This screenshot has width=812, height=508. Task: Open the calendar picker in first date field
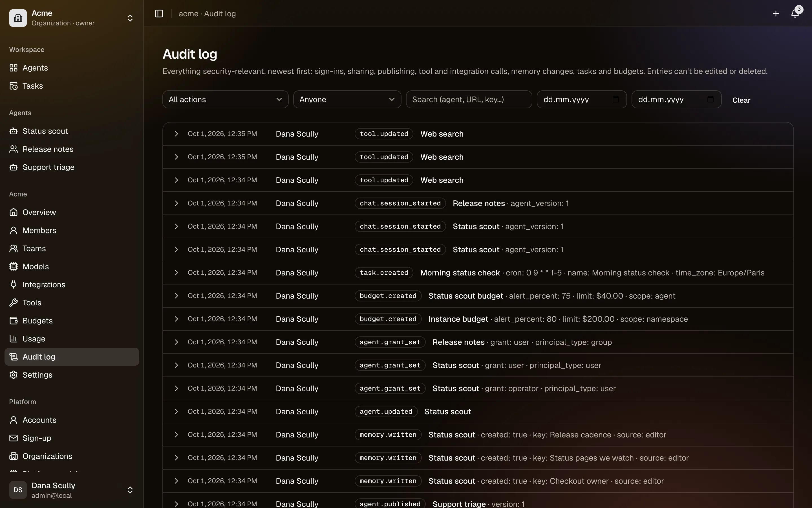point(616,99)
